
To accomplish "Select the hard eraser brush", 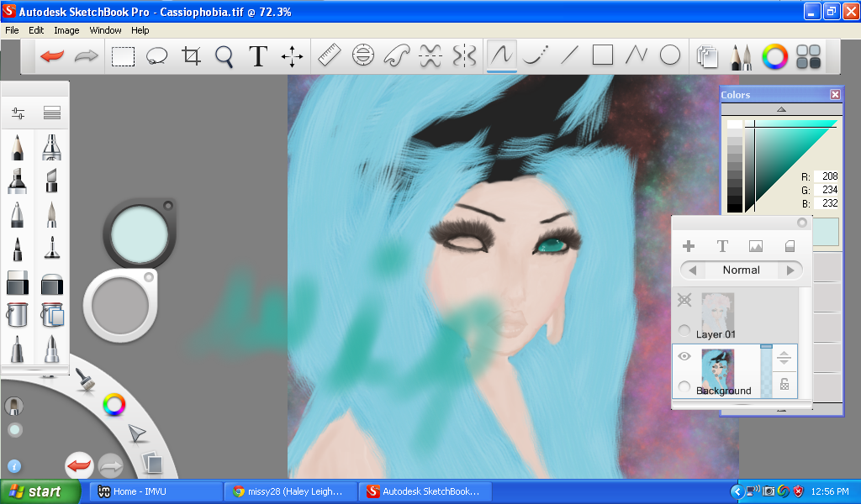I will coord(17,283).
